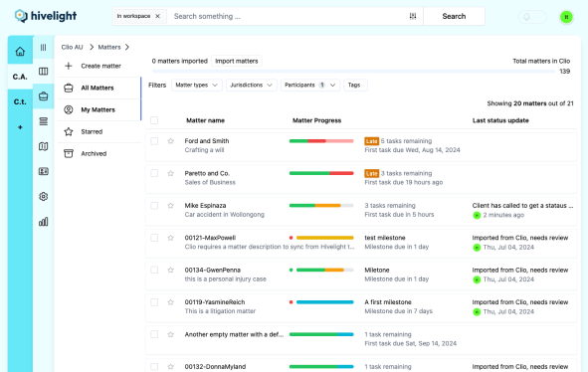Open Archived matters list

pyautogui.click(x=99, y=153)
